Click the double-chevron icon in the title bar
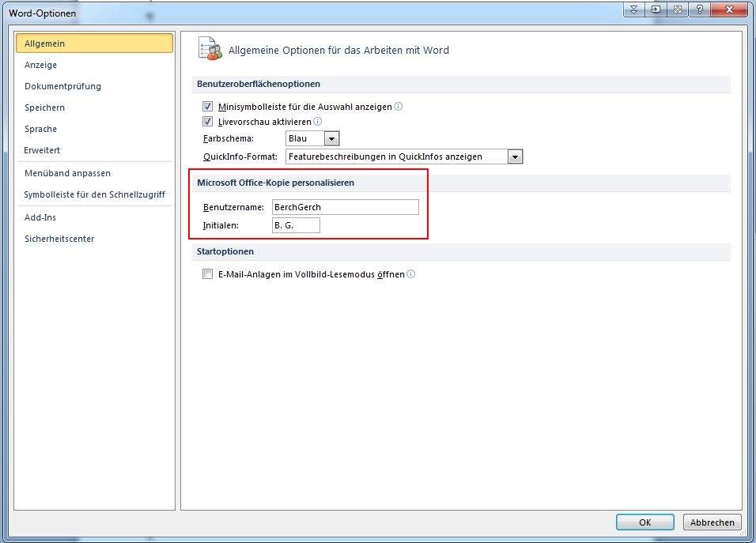The image size is (756, 543). pos(634,9)
